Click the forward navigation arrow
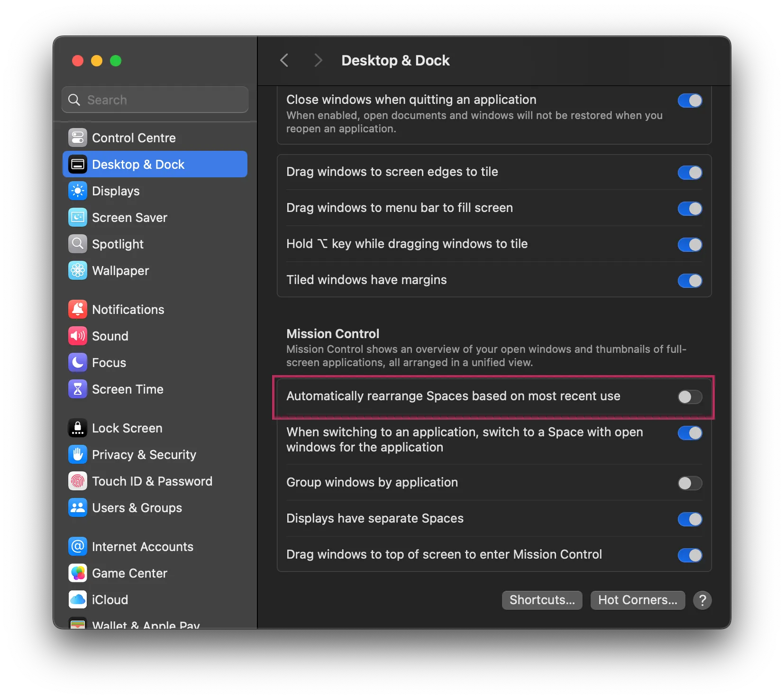 318,60
